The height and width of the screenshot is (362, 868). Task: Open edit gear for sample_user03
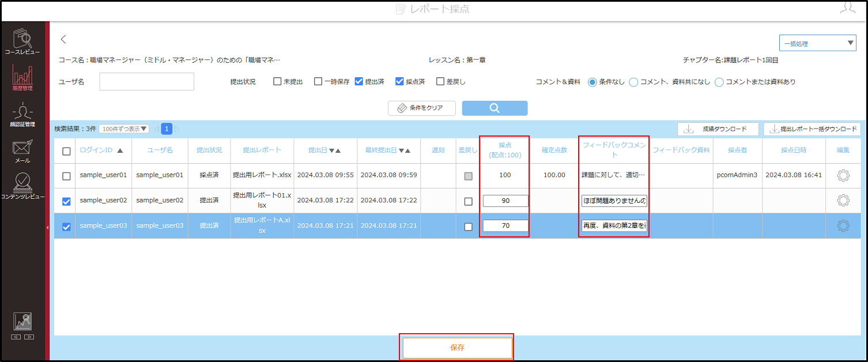click(x=843, y=225)
